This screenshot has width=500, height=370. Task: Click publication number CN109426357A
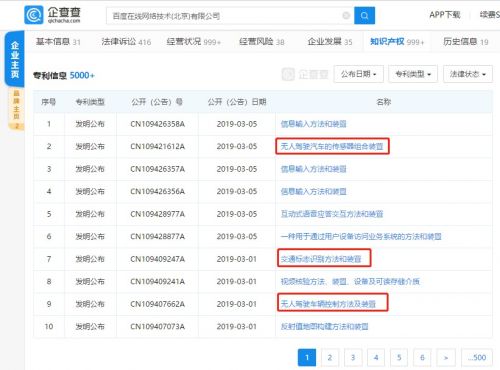coord(157,169)
